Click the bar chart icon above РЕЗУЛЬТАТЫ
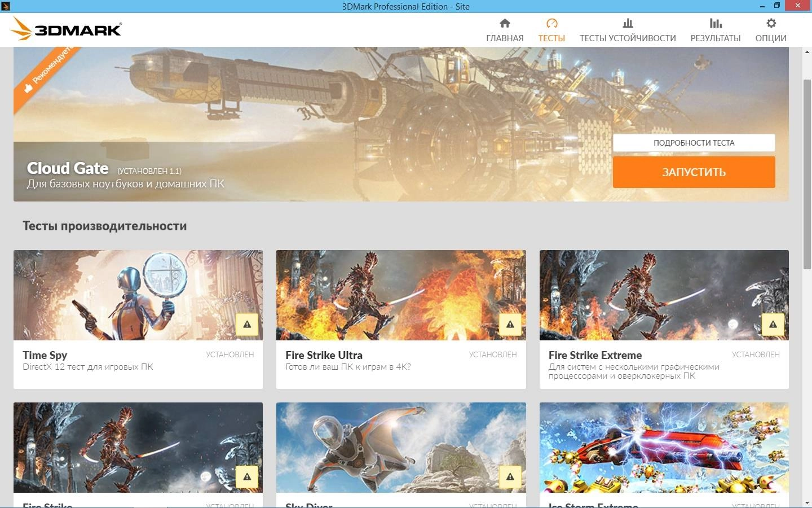Viewport: 812px width, 508px height. coord(716,23)
